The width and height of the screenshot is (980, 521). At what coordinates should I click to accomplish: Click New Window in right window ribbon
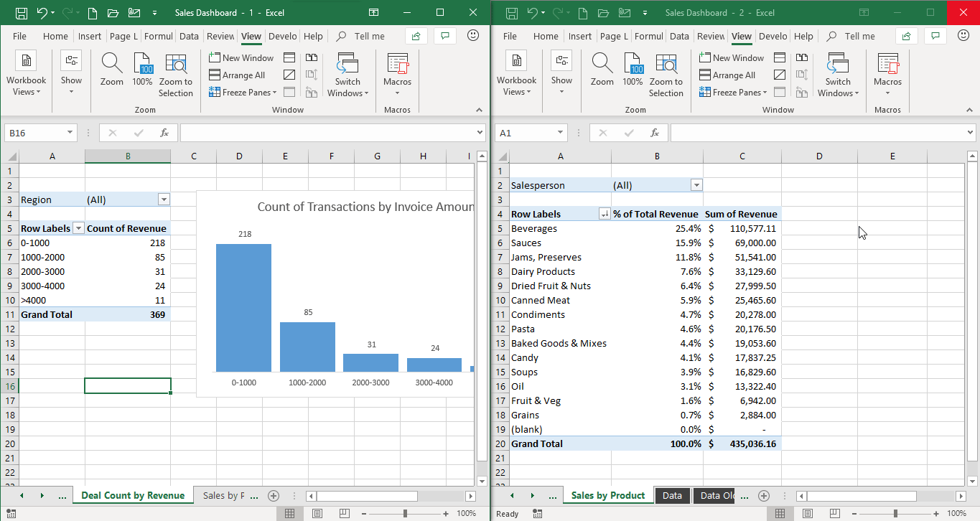tap(732, 57)
